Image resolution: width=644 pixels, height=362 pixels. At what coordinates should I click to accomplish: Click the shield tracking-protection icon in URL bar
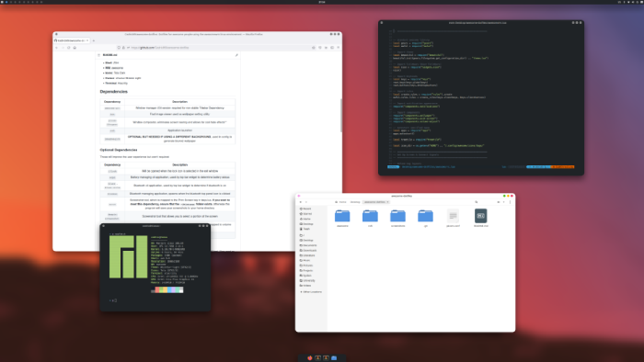point(119,48)
